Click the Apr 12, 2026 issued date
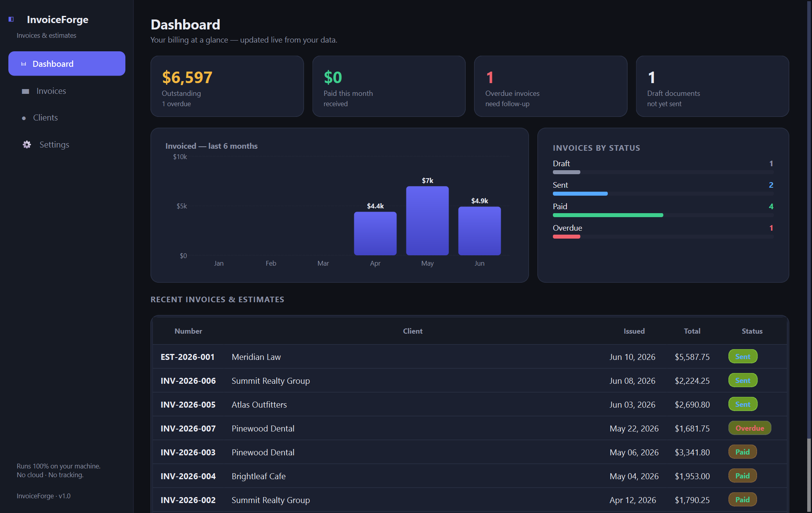812x513 pixels. tap(633, 500)
